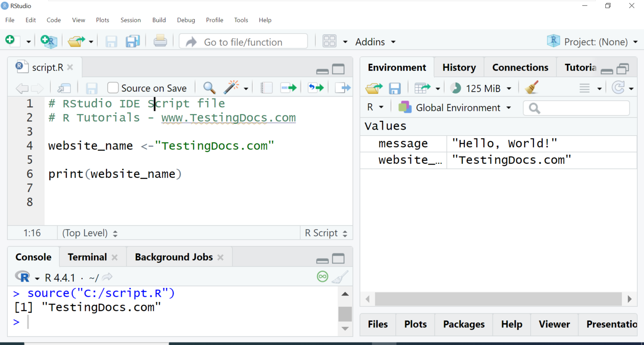
Task: Source the entire script with Source icon
Action: click(343, 88)
